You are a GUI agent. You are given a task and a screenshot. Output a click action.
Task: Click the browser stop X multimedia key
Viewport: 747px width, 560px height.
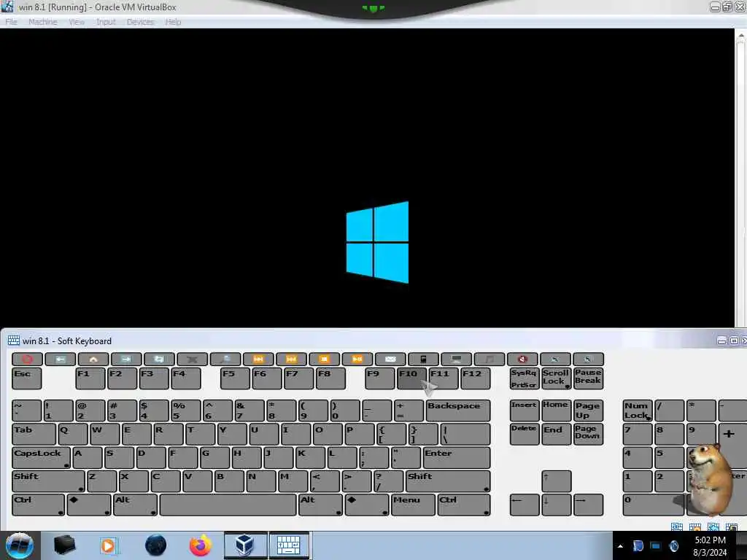192,359
